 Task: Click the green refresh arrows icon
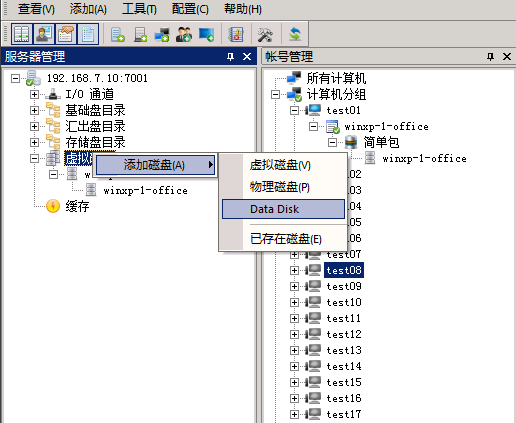click(x=295, y=34)
